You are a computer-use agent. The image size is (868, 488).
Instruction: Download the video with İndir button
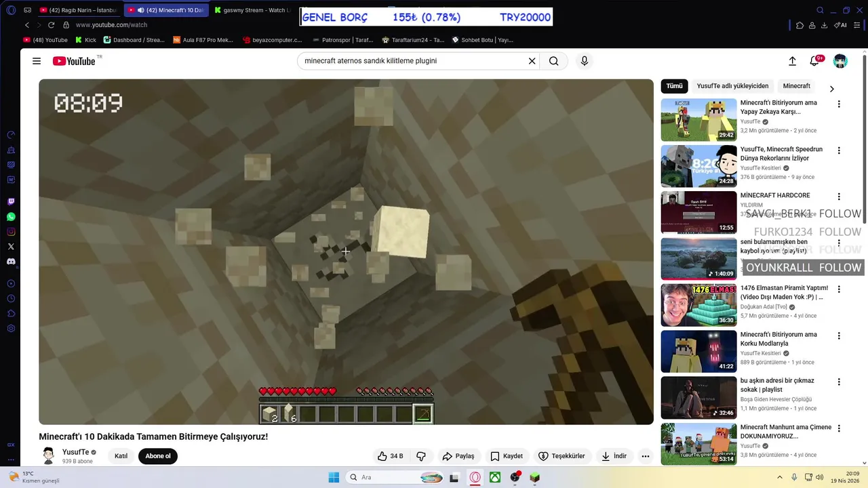coord(614,456)
